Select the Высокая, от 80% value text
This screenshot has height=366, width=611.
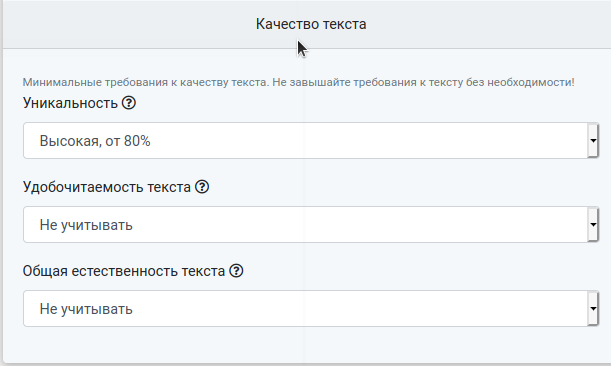click(95, 141)
